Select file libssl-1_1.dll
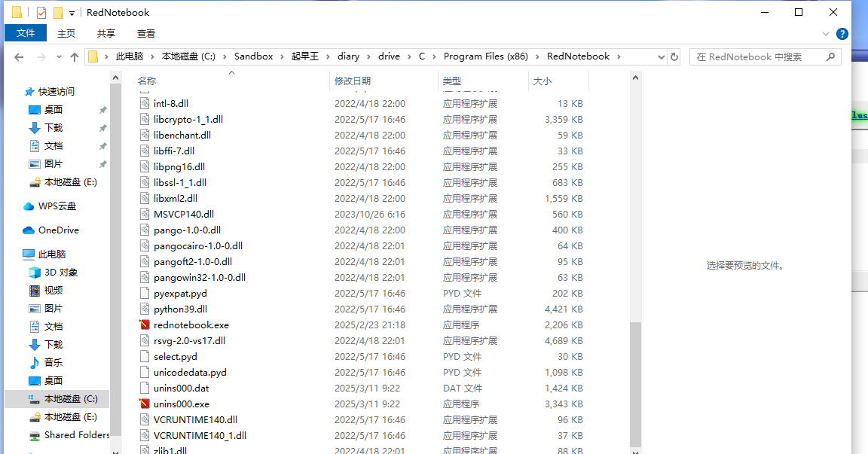The image size is (868, 454). point(180,182)
